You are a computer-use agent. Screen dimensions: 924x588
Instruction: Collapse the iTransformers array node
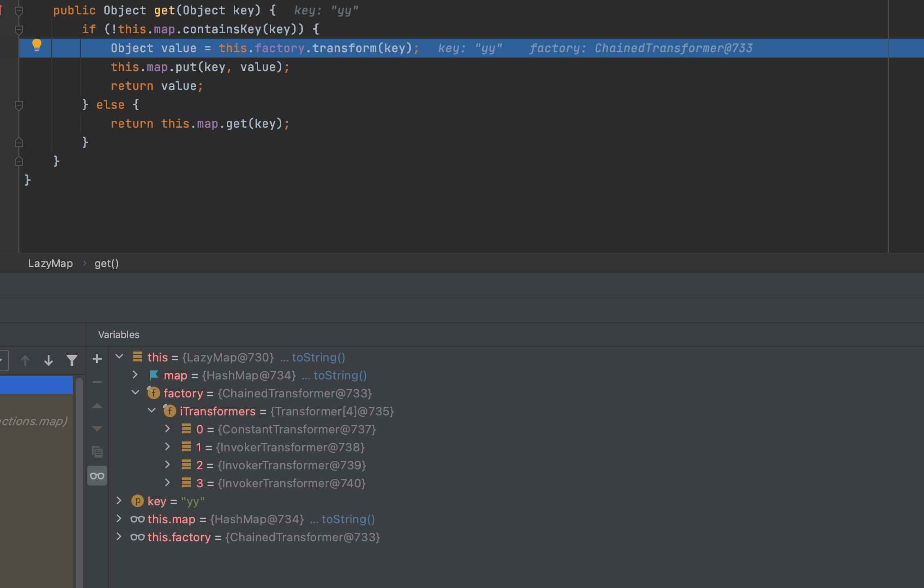coord(152,410)
